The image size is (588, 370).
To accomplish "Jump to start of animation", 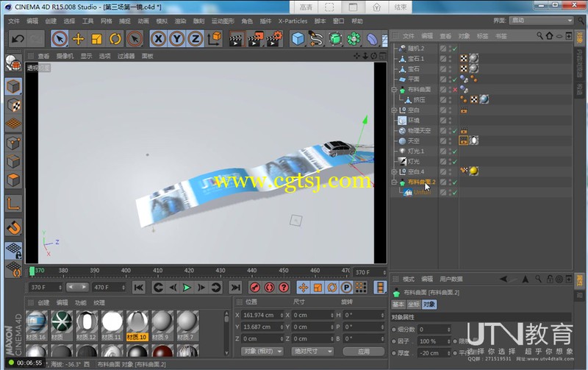I will [x=139, y=288].
